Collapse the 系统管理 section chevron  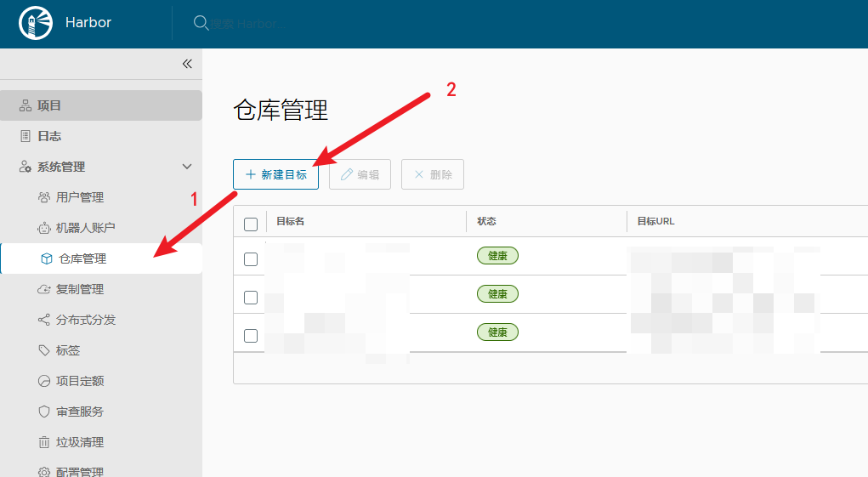(x=187, y=167)
